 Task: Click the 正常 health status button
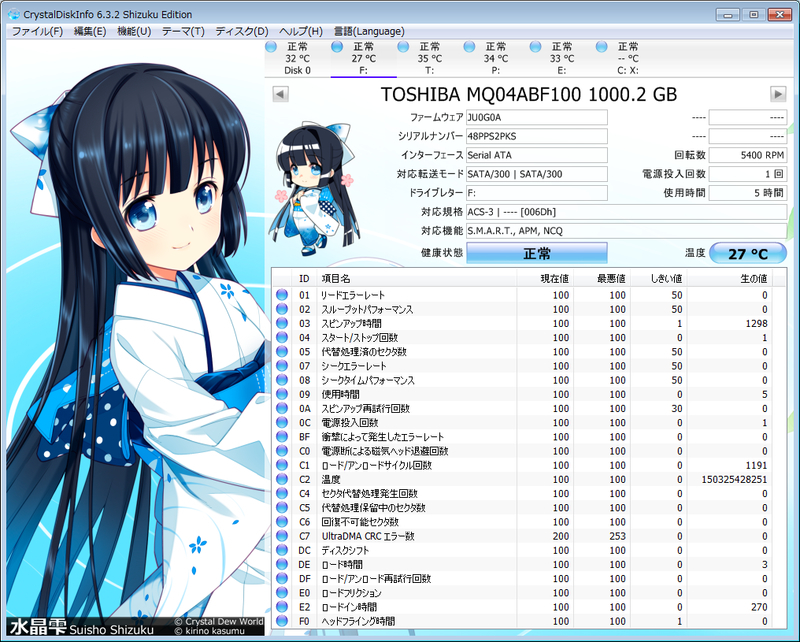(x=537, y=253)
